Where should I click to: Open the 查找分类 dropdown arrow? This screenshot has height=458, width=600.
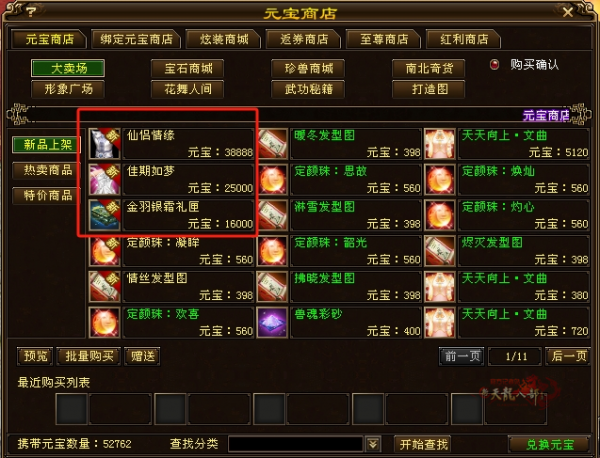(x=373, y=444)
